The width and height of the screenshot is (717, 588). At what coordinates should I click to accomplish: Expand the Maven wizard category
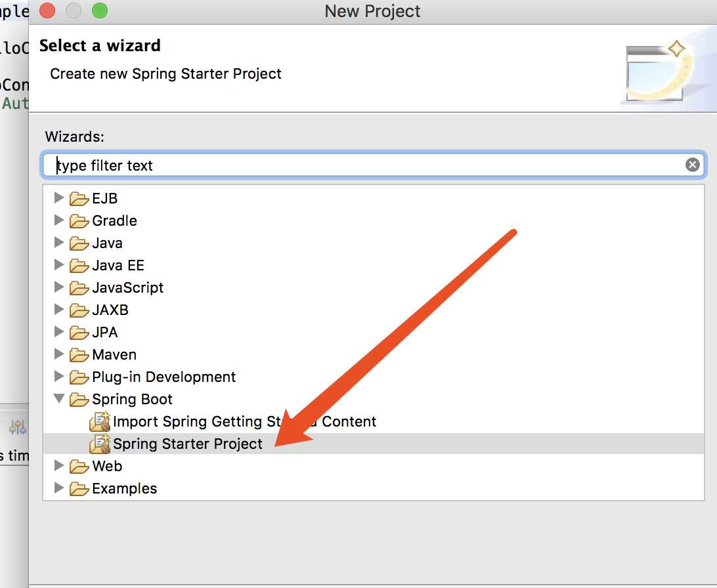click(59, 354)
